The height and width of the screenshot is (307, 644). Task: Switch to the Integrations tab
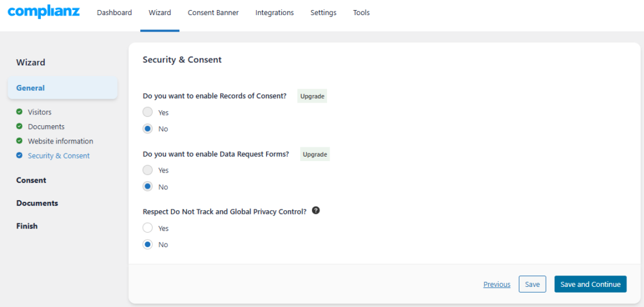click(x=274, y=13)
